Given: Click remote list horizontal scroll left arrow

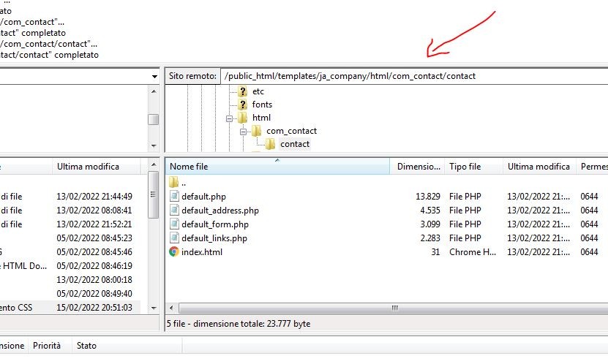Looking at the screenshot, I should click(x=171, y=308).
